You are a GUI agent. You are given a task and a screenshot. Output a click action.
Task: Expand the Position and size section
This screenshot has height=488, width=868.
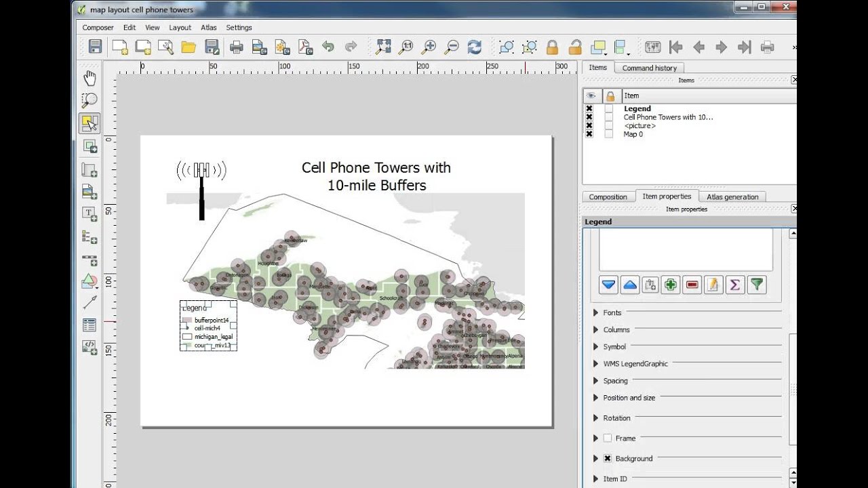[596, 398]
